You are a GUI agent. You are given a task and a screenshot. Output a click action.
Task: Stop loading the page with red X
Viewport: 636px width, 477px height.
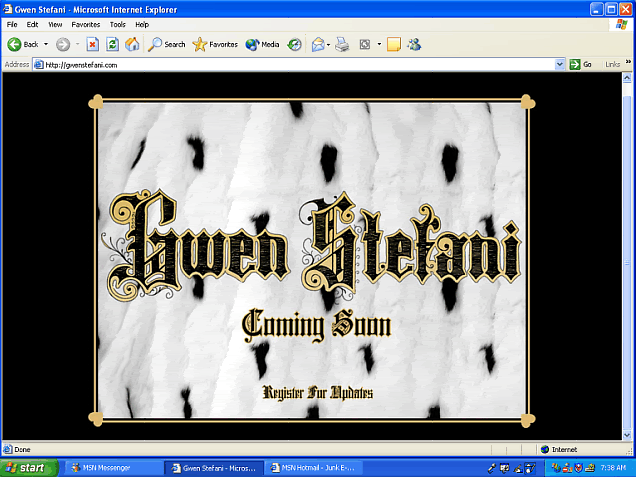[92, 44]
